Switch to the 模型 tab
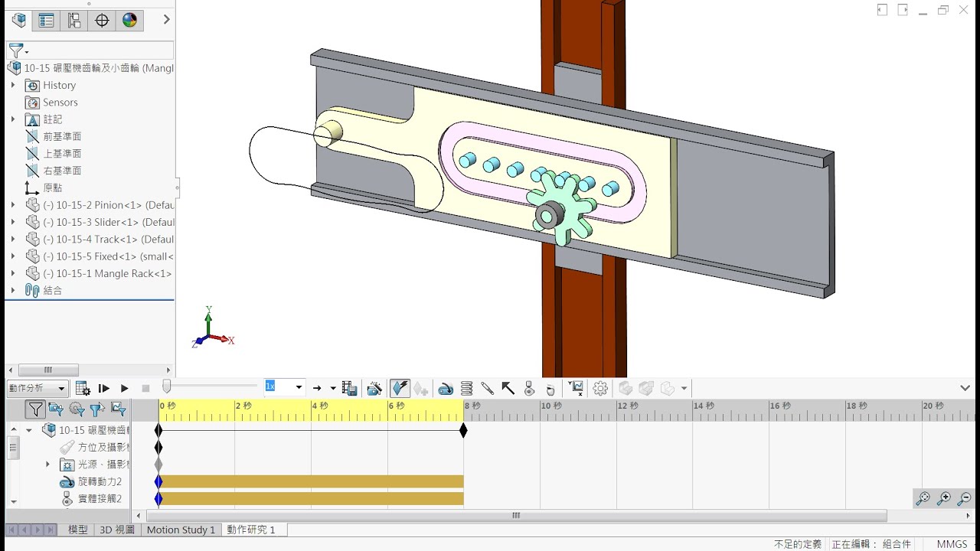Image resolution: width=980 pixels, height=551 pixels. pos(78,530)
